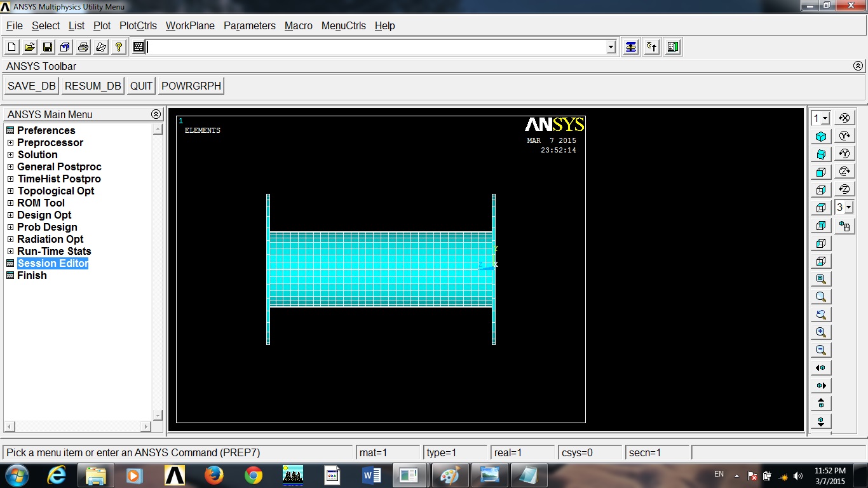Open the MenuCtrls menu
Viewport: 868px width, 488px height.
[344, 26]
